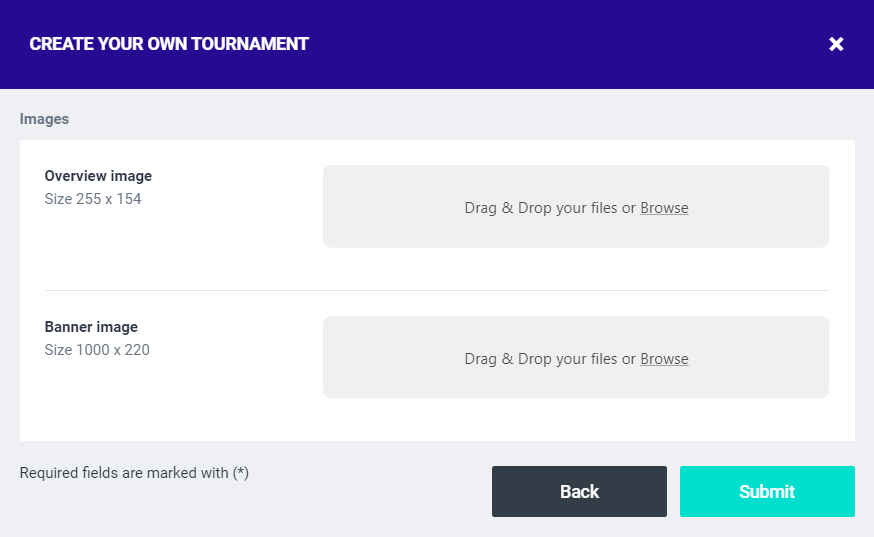Click the required fields (*) note

point(134,473)
